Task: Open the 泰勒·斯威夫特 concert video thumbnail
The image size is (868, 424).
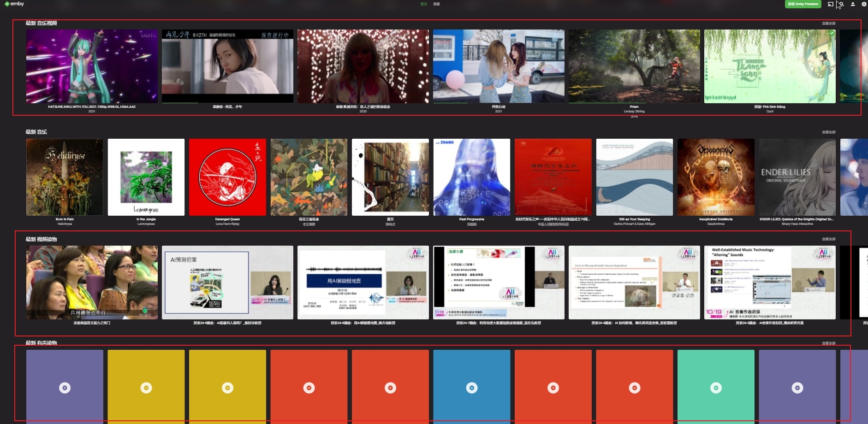Action: click(x=363, y=66)
